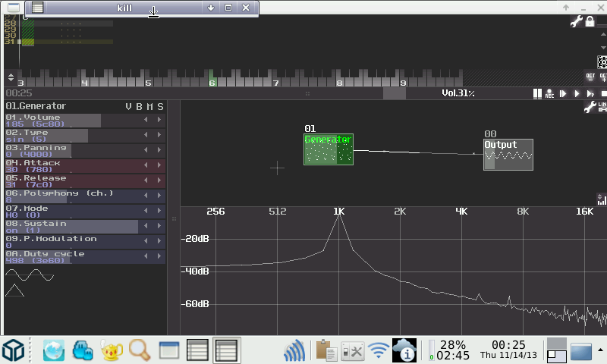The height and width of the screenshot is (364, 607).
Task: Select the Generator module node
Action: [328, 149]
